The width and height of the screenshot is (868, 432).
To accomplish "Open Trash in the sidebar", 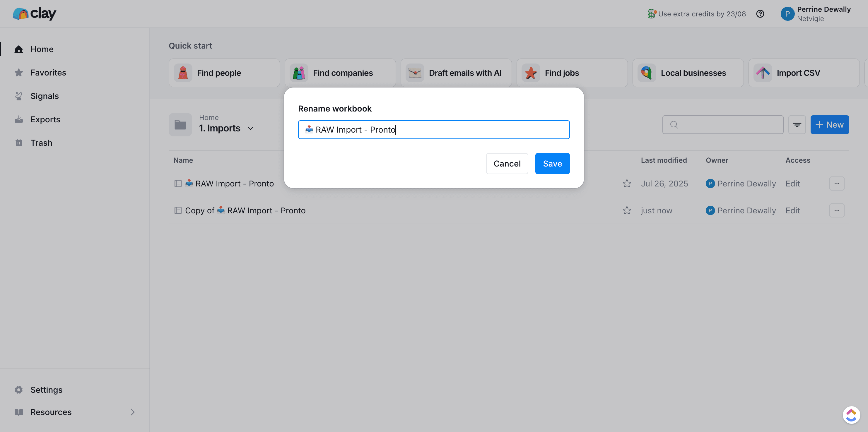I will pos(41,143).
